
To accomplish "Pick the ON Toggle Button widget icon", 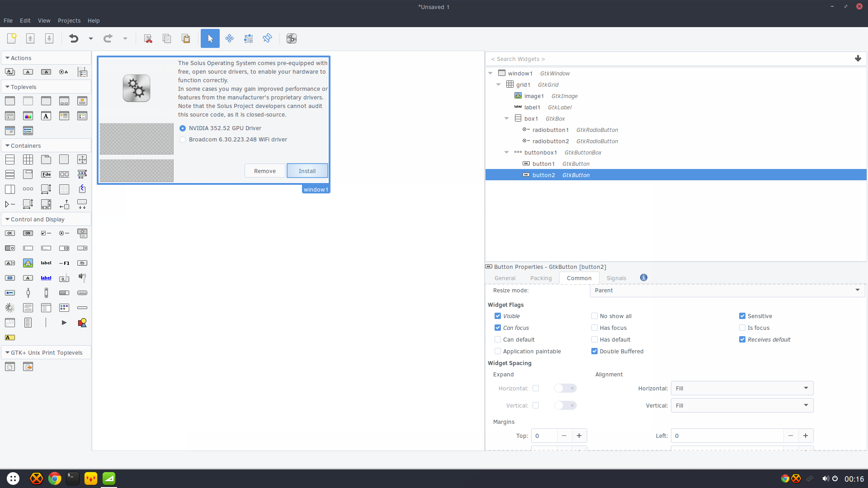I will (28, 233).
